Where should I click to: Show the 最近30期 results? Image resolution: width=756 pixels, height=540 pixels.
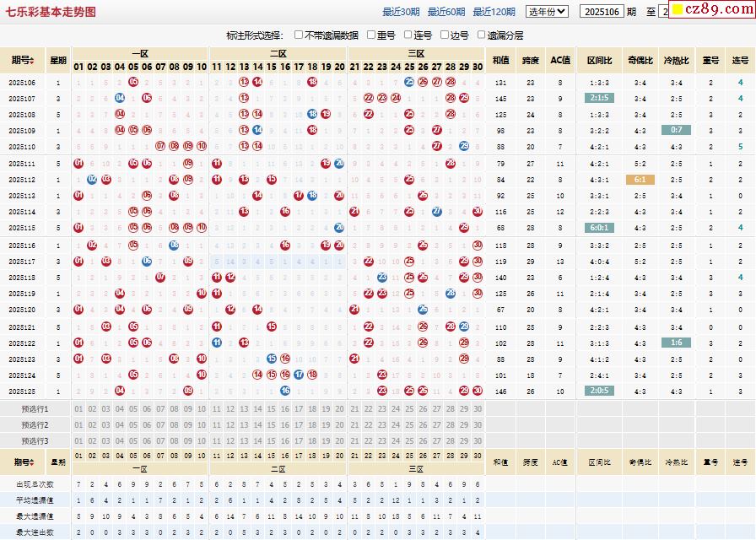pyautogui.click(x=401, y=12)
